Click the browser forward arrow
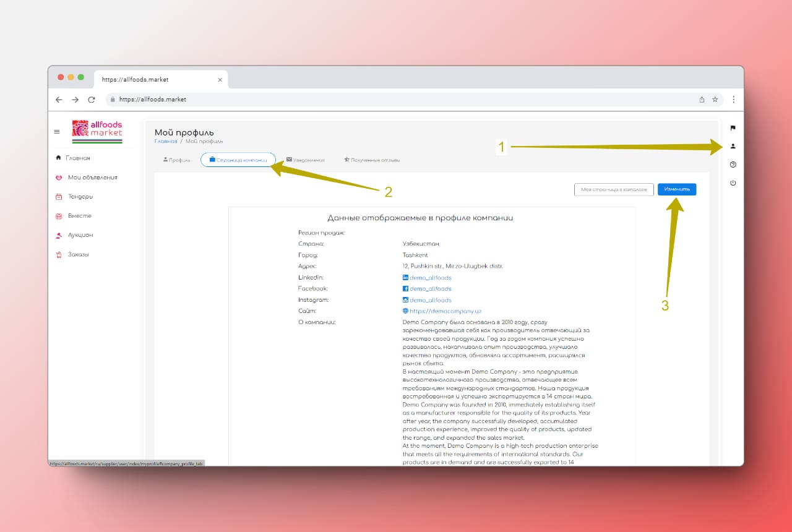Image resolution: width=792 pixels, height=532 pixels. [x=75, y=100]
